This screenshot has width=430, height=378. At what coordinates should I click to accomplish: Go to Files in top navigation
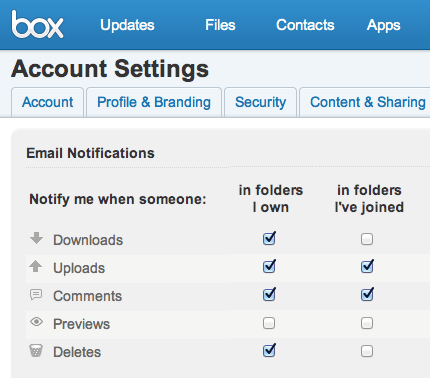tap(220, 25)
